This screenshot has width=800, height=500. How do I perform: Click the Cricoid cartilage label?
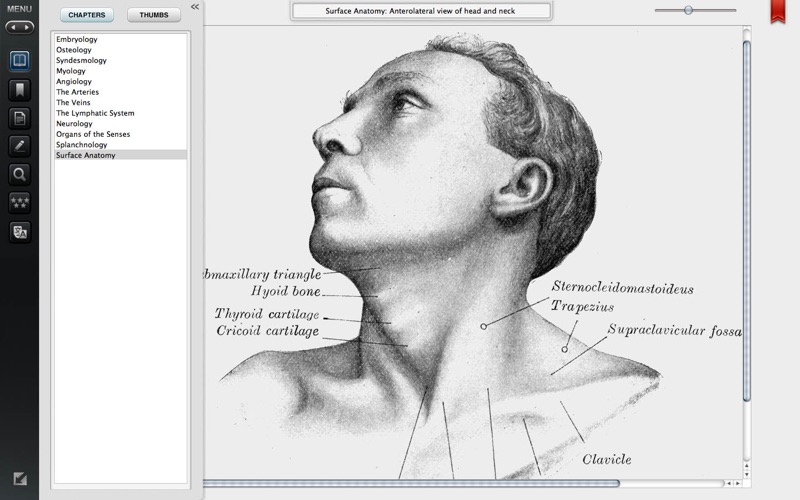tap(268, 331)
